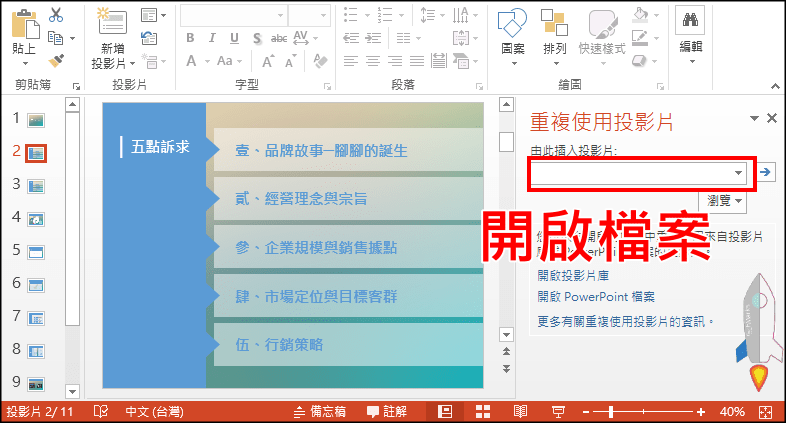Click New Slide icon
The width and height of the screenshot is (786, 423).
112,21
